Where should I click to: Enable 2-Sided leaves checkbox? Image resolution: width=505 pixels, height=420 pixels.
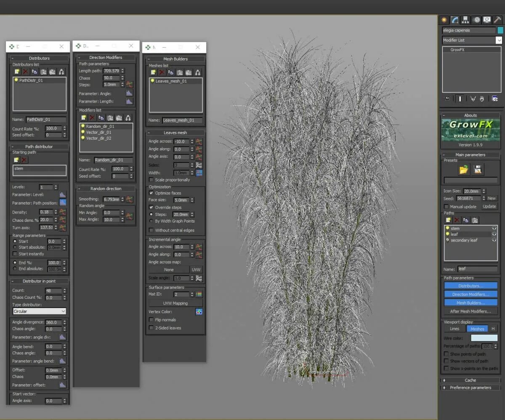click(x=151, y=328)
